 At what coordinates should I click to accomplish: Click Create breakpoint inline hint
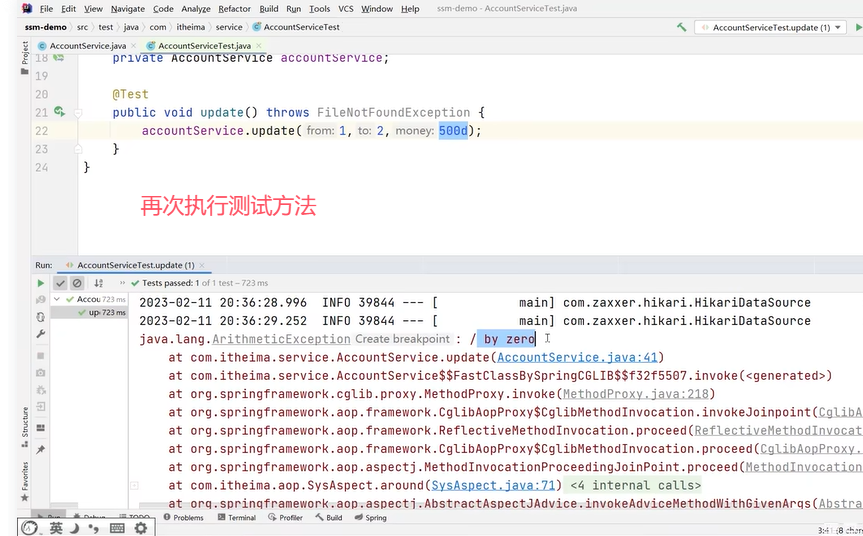(x=402, y=339)
